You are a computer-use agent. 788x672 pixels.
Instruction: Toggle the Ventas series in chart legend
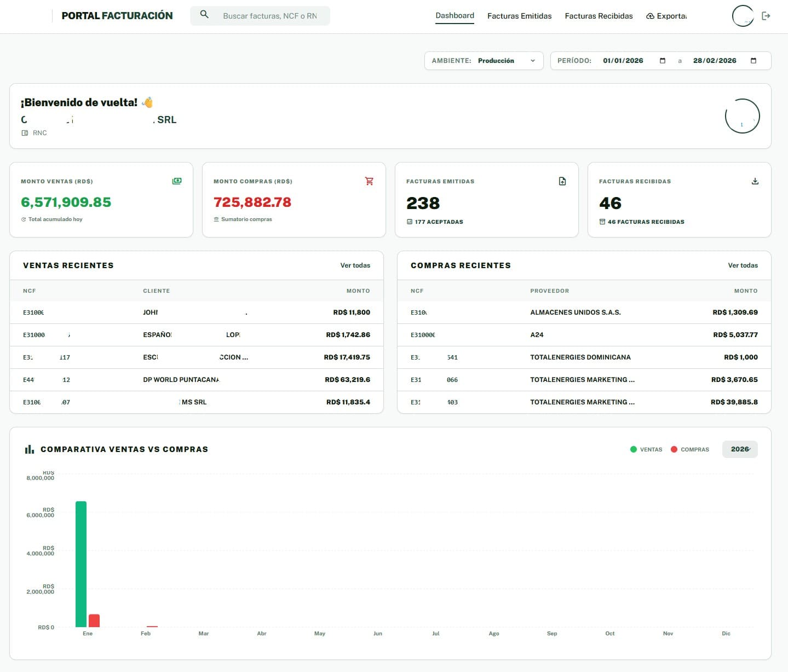646,449
